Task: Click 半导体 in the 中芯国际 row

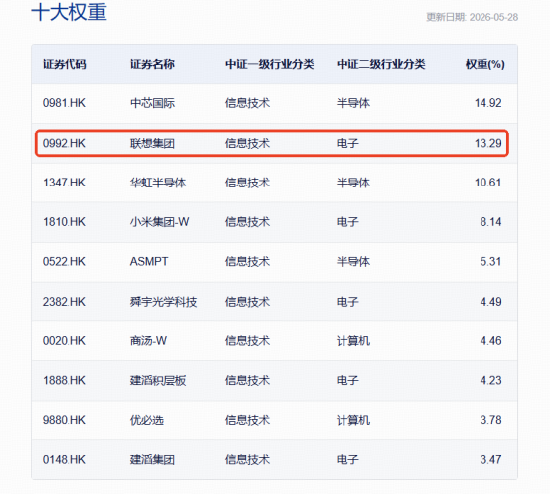Action: 353,103
